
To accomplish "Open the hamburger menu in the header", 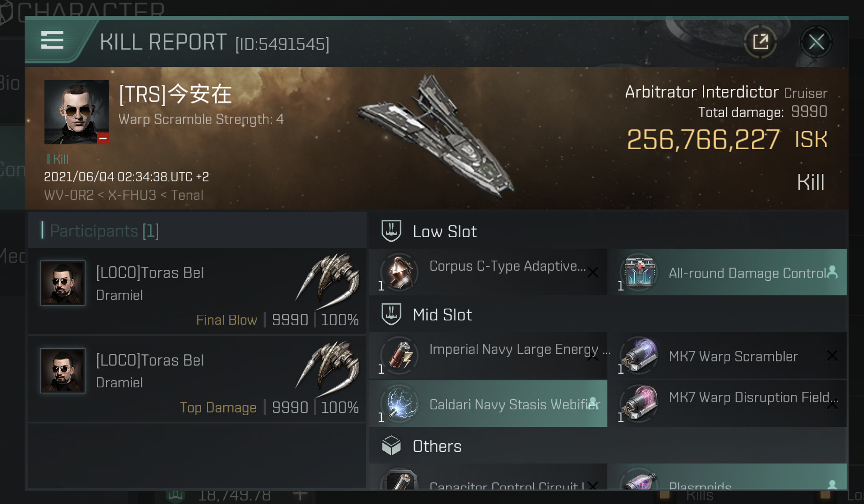I will pyautogui.click(x=52, y=40).
